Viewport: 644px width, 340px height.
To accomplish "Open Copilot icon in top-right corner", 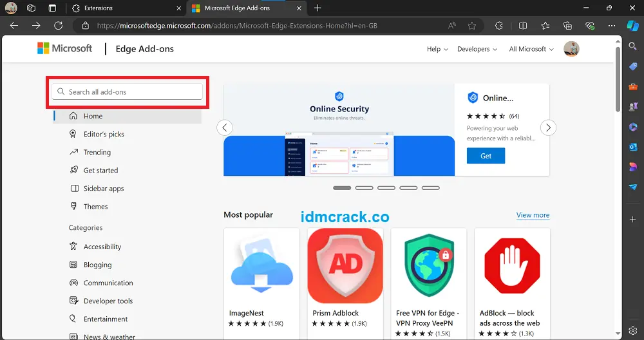I will pos(632,26).
